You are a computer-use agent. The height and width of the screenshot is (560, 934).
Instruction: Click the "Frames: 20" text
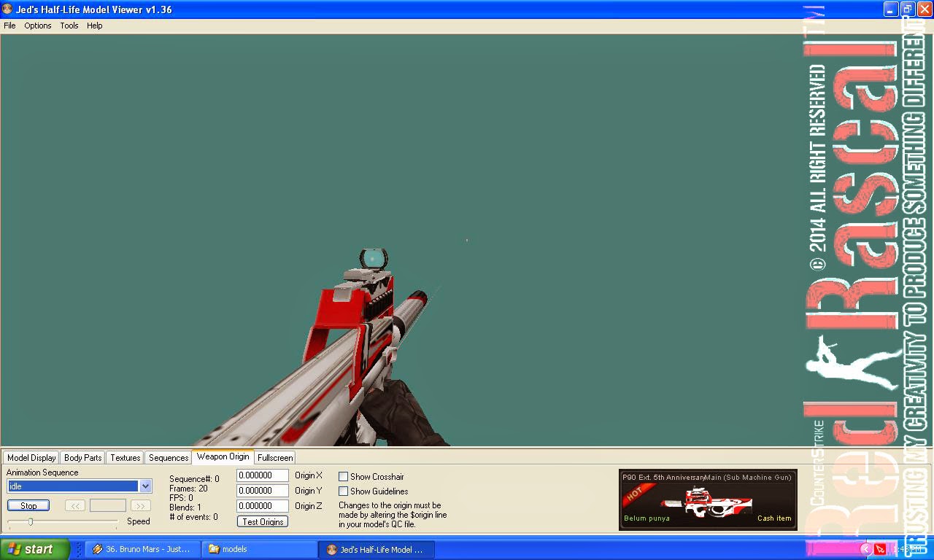click(188, 489)
